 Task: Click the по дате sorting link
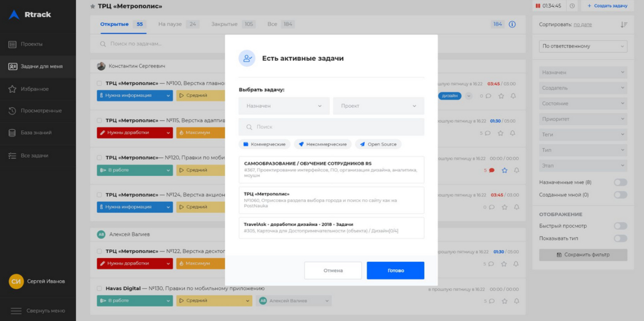click(583, 25)
